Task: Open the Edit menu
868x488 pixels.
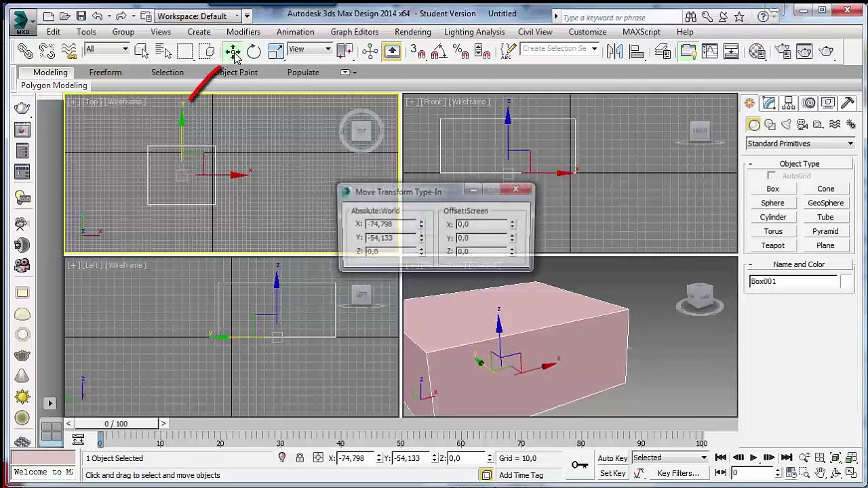Action: coord(53,32)
